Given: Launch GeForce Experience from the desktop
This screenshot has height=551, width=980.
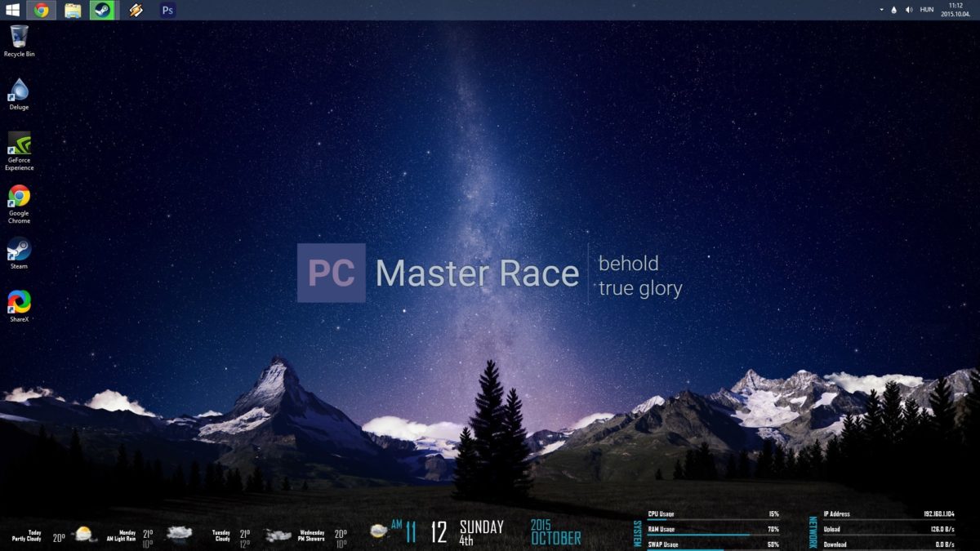Looking at the screenshot, I should click(x=19, y=149).
